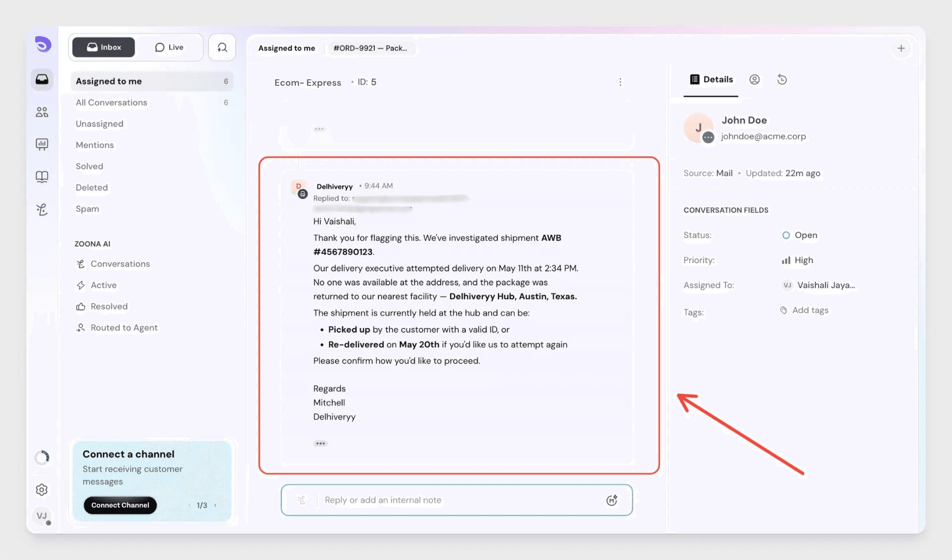Open the reports chart sidebar icon
Viewport: 952px width, 560px height.
[x=42, y=144]
